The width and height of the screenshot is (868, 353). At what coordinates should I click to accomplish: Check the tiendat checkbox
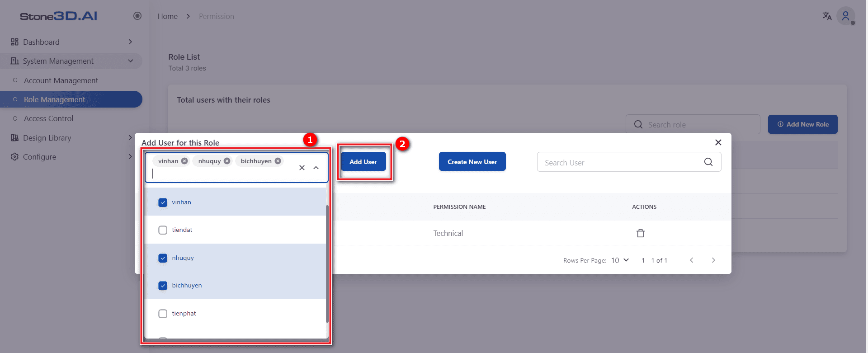coord(163,230)
